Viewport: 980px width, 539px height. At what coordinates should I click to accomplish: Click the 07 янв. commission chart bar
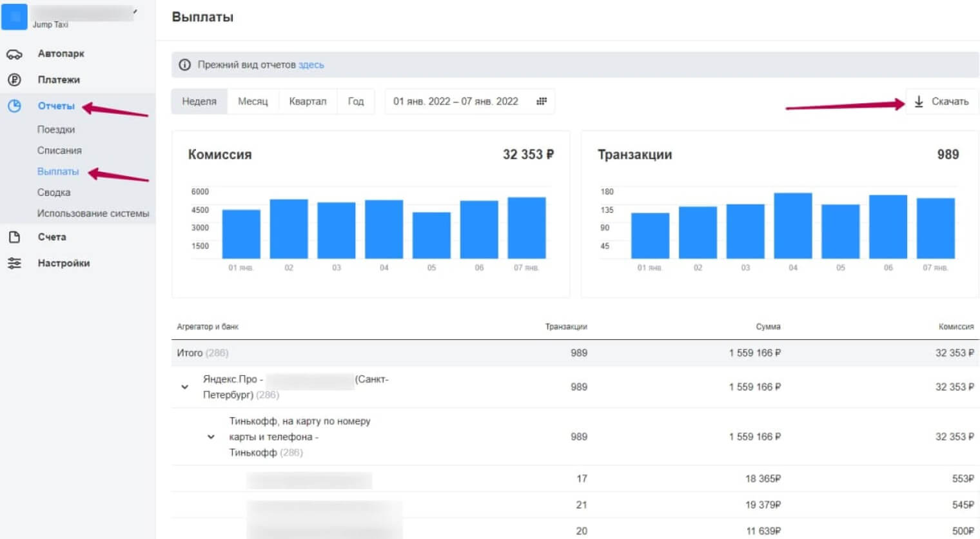527,228
